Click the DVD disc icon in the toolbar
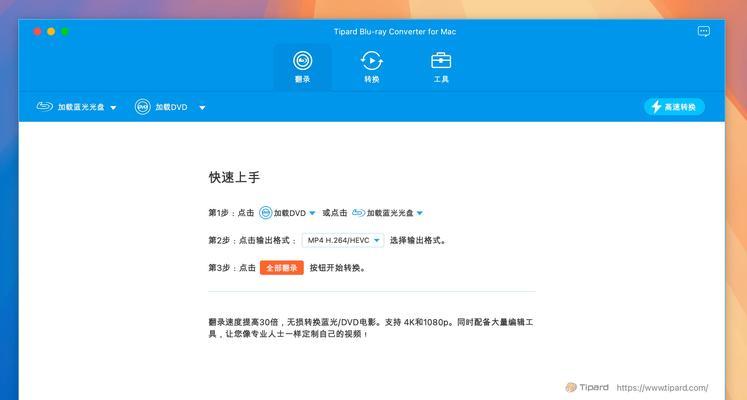Image resolution: width=747 pixels, height=400 pixels. tap(142, 107)
